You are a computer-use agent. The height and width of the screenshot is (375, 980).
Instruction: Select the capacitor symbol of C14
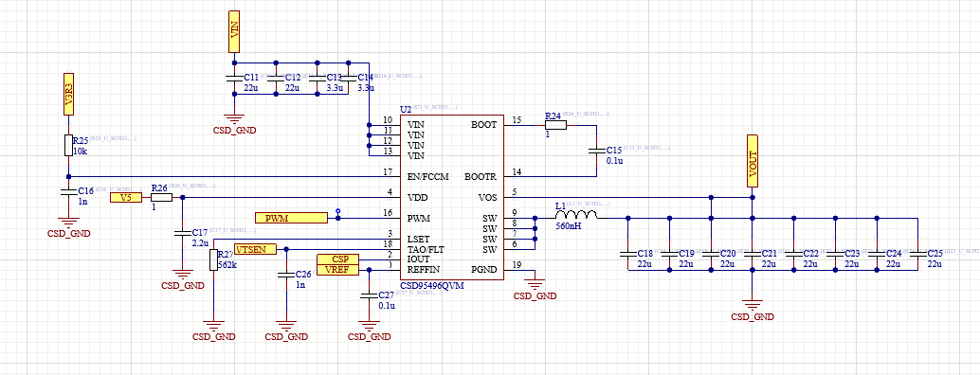tap(349, 79)
